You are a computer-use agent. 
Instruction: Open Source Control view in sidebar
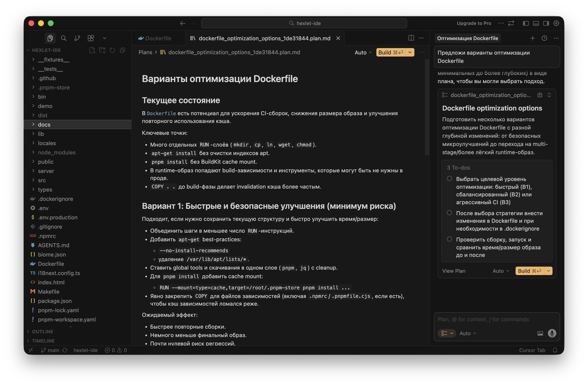tap(77, 38)
